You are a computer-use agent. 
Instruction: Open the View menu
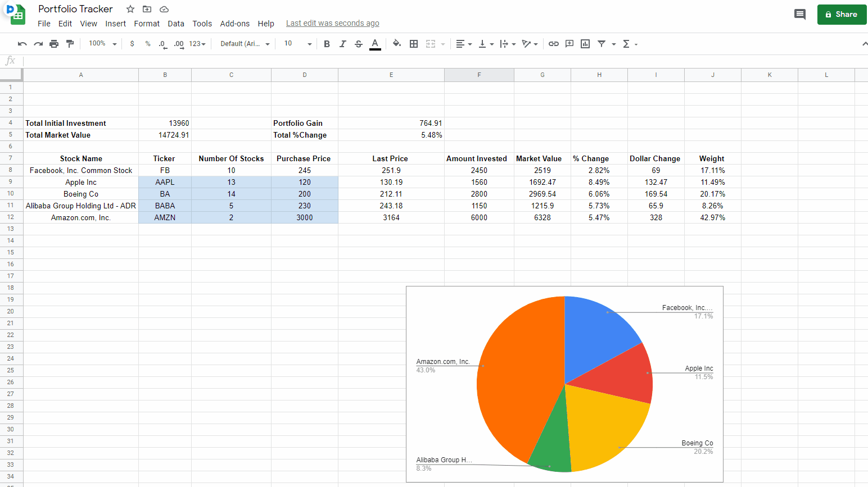(x=88, y=24)
